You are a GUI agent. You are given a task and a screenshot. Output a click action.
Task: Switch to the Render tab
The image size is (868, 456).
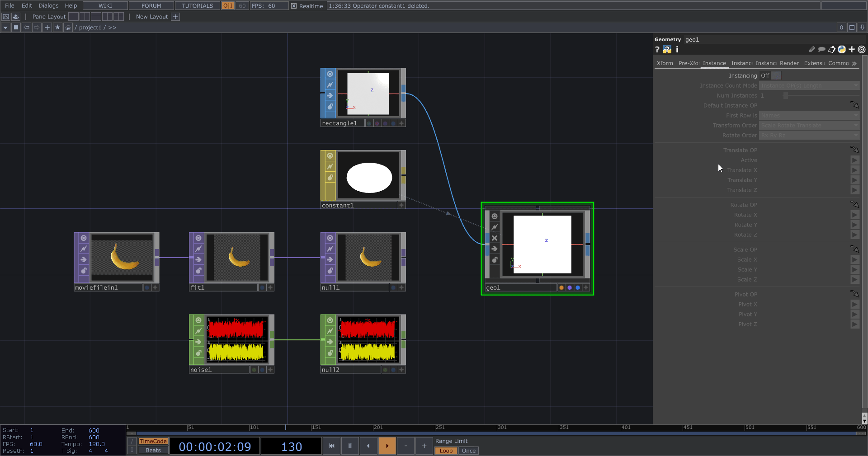tap(789, 63)
